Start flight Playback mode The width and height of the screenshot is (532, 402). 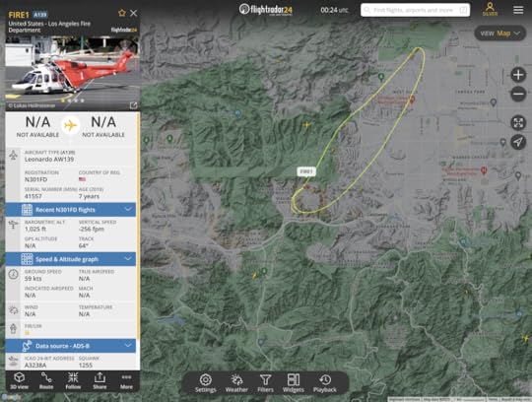(x=325, y=383)
